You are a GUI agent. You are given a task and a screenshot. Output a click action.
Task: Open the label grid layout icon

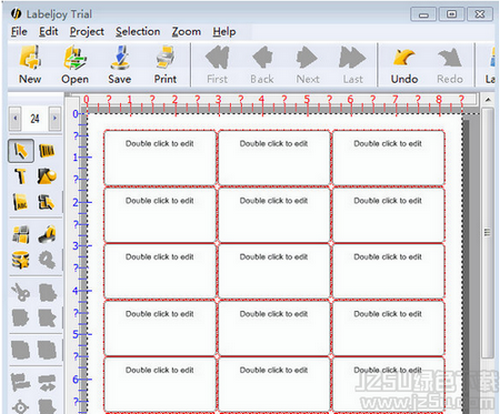pos(21,234)
